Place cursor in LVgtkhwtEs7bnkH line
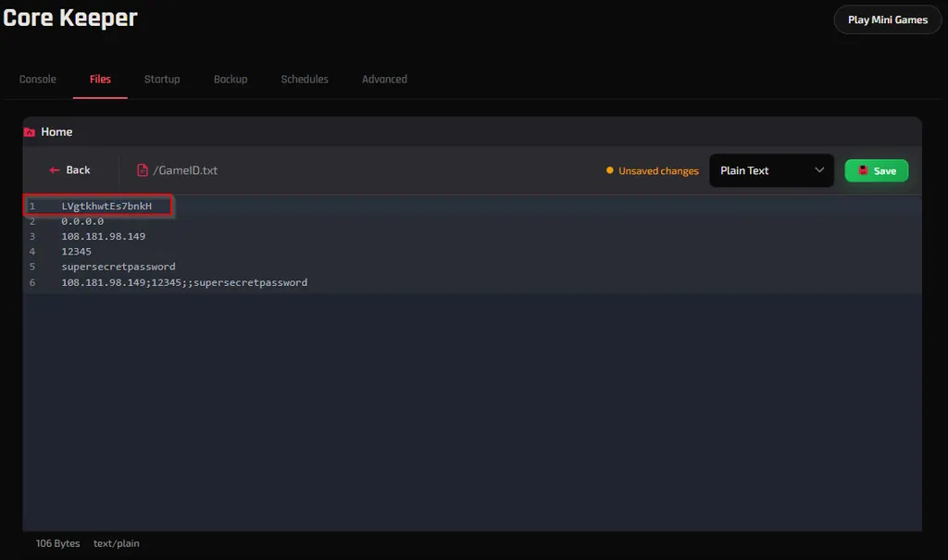The height and width of the screenshot is (560, 948). 106,206
